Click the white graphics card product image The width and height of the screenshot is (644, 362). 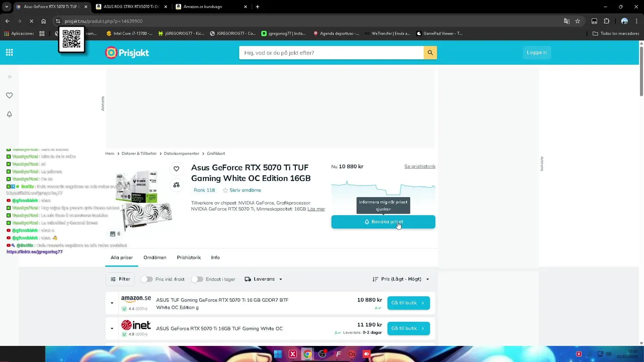[x=144, y=200]
